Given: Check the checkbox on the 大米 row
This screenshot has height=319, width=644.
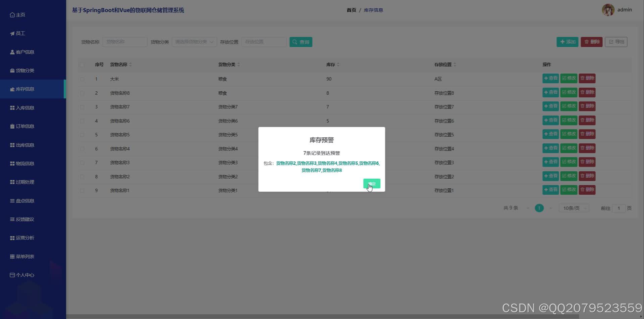Looking at the screenshot, I should click(82, 79).
